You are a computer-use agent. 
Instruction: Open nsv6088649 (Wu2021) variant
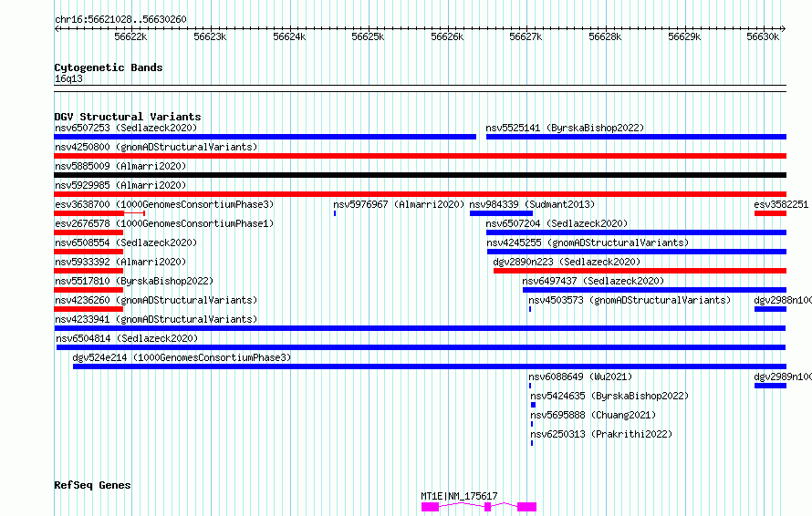[x=530, y=386]
